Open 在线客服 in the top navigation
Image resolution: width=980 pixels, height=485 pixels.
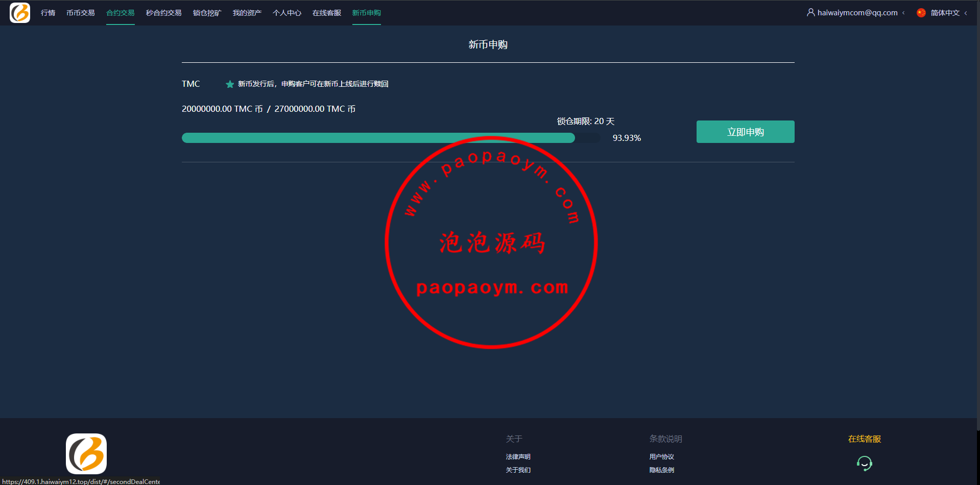(x=327, y=13)
